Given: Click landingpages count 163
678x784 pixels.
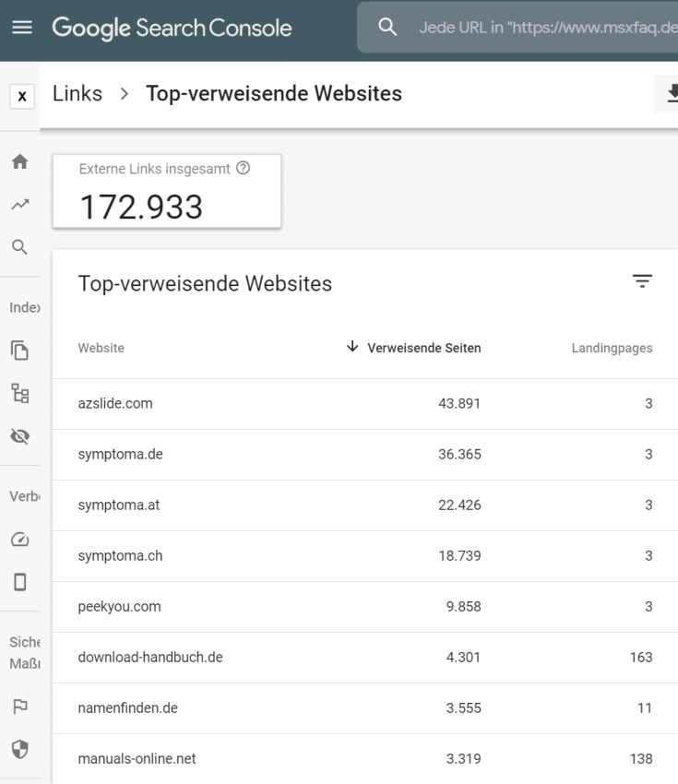Looking at the screenshot, I should pyautogui.click(x=641, y=658).
